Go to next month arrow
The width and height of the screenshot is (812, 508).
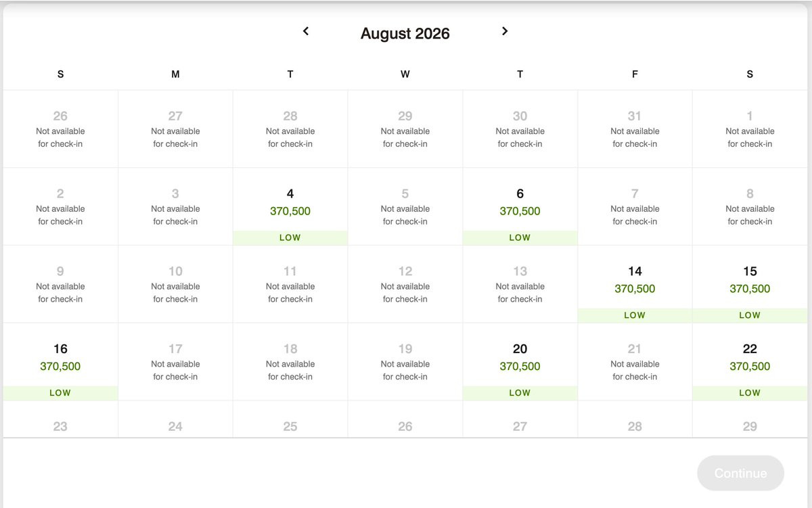(504, 31)
